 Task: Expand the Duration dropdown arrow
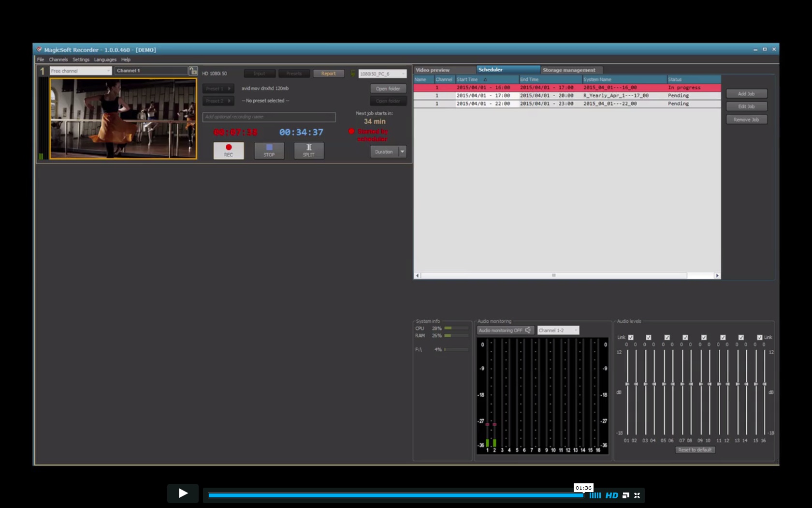point(402,151)
